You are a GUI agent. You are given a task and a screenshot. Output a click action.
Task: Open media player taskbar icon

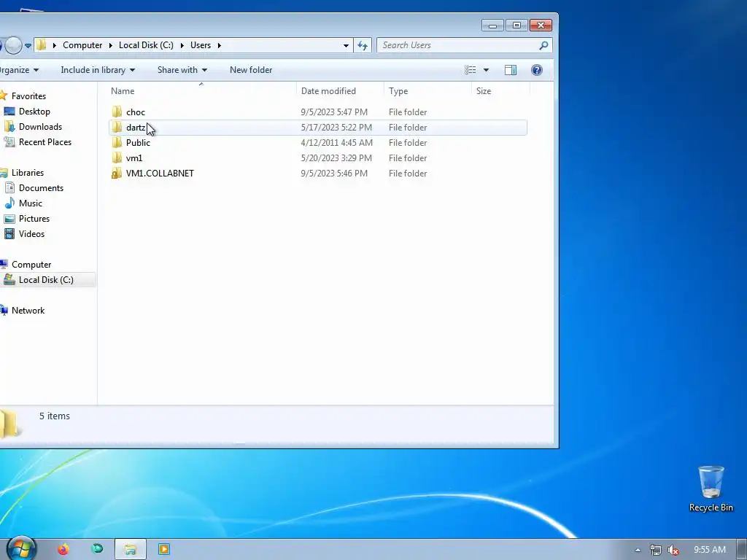[x=164, y=550]
